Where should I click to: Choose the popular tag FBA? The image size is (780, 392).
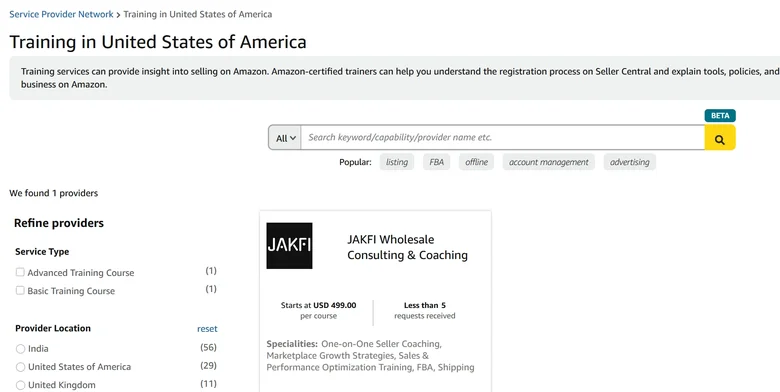(x=436, y=162)
